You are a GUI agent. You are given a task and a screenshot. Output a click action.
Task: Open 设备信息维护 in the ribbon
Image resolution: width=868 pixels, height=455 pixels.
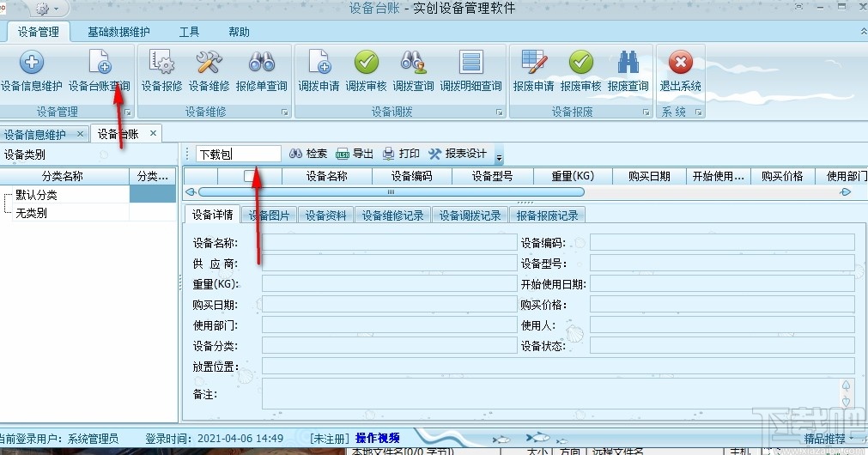tap(32, 71)
